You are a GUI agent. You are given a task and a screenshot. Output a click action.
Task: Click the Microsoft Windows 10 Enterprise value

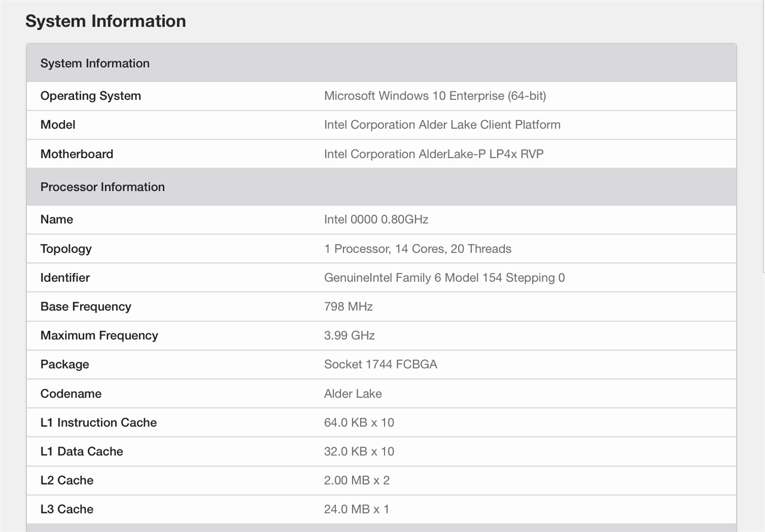pyautogui.click(x=435, y=96)
